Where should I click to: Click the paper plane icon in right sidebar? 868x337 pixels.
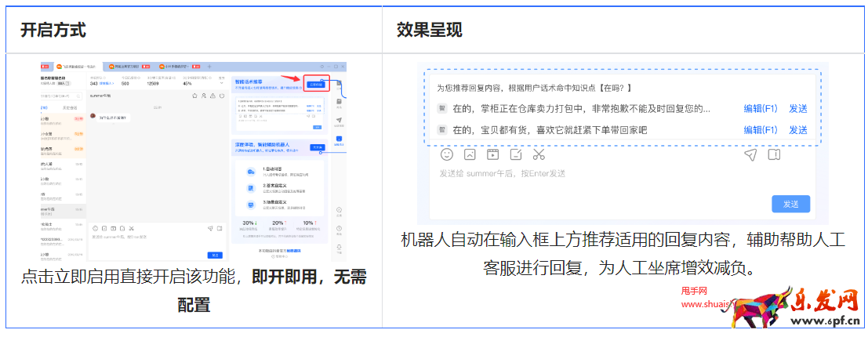click(340, 121)
